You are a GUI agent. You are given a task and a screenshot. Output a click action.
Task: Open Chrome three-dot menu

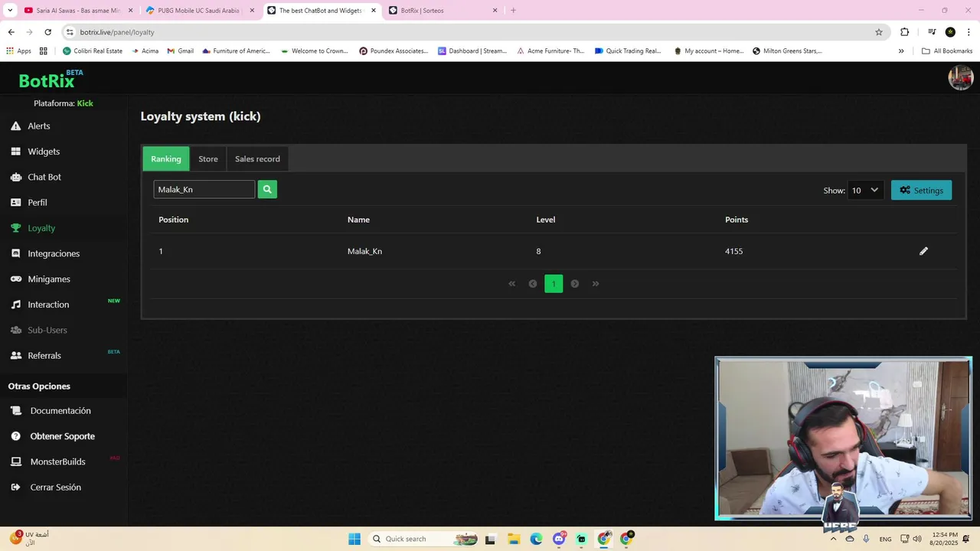[969, 32]
